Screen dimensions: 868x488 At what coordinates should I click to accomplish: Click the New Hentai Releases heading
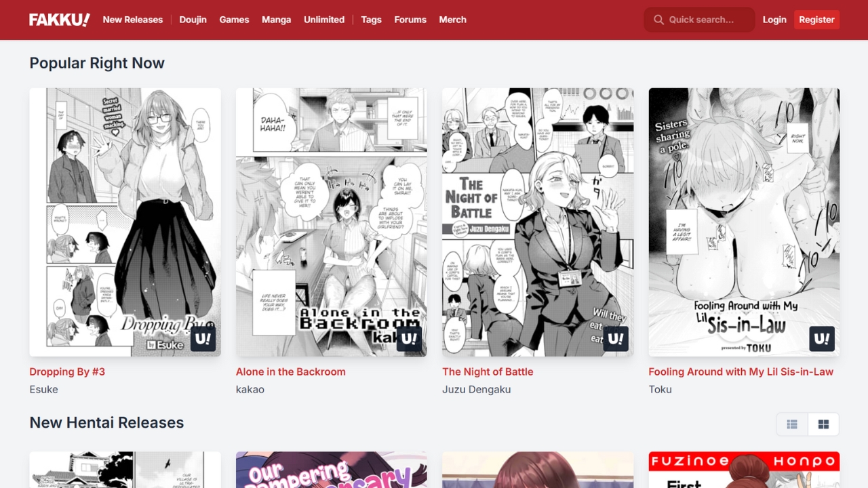point(106,422)
